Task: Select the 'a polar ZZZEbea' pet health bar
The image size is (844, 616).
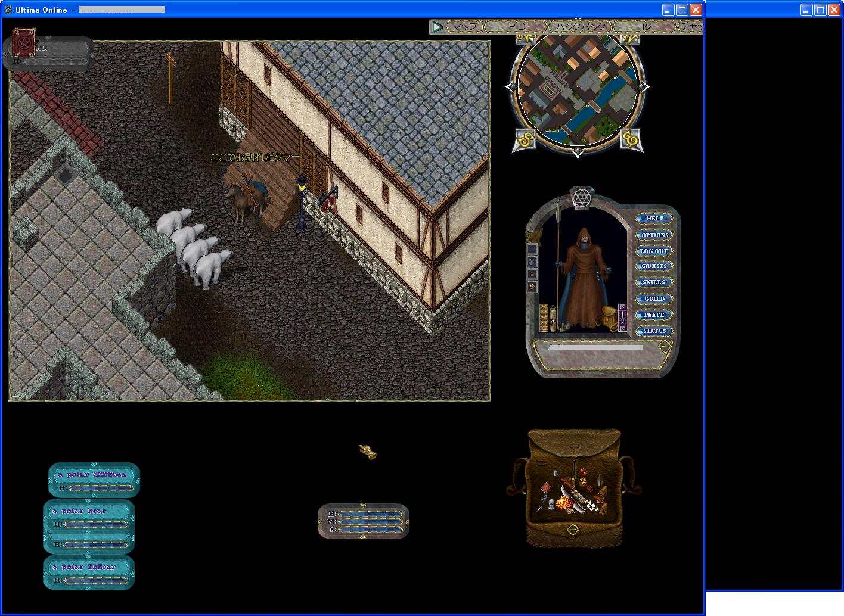Action: tap(94, 480)
